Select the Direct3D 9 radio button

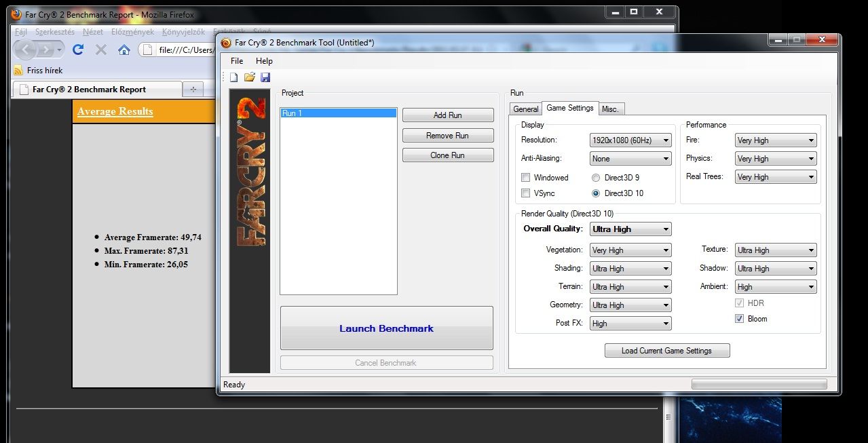pyautogui.click(x=596, y=178)
